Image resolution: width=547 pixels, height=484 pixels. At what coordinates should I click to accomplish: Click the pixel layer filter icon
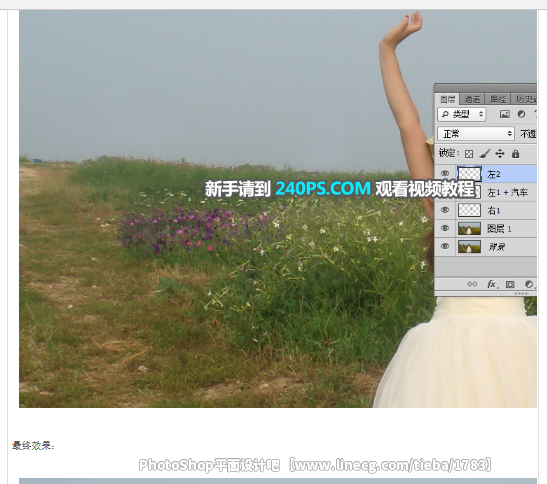point(504,114)
